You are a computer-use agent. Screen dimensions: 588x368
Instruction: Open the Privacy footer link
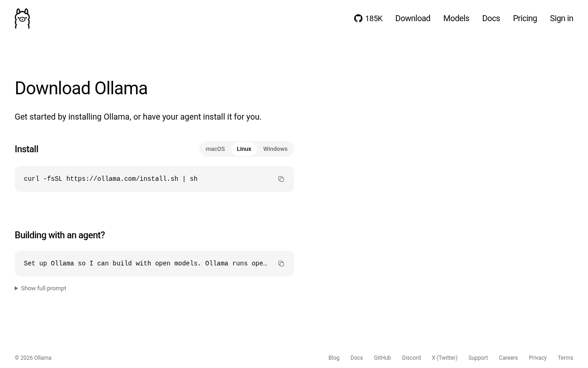tap(537, 358)
